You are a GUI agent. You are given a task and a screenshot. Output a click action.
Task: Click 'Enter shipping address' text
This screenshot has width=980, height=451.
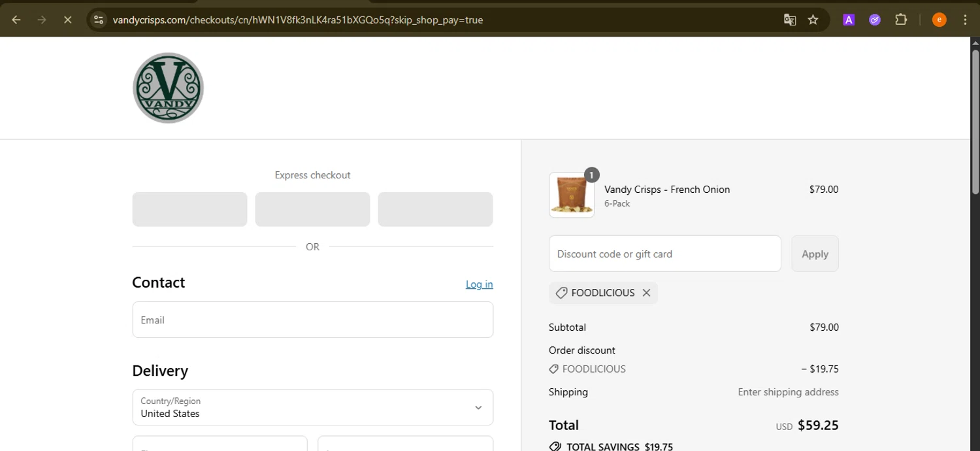[x=788, y=392]
